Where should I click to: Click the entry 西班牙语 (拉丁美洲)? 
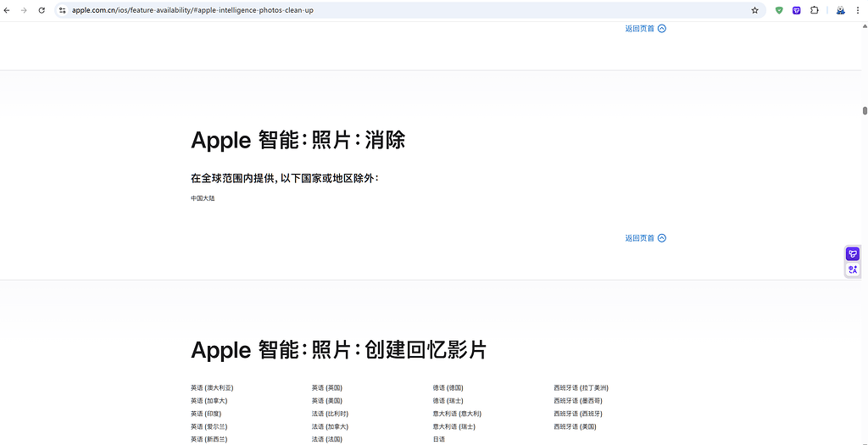coord(581,388)
